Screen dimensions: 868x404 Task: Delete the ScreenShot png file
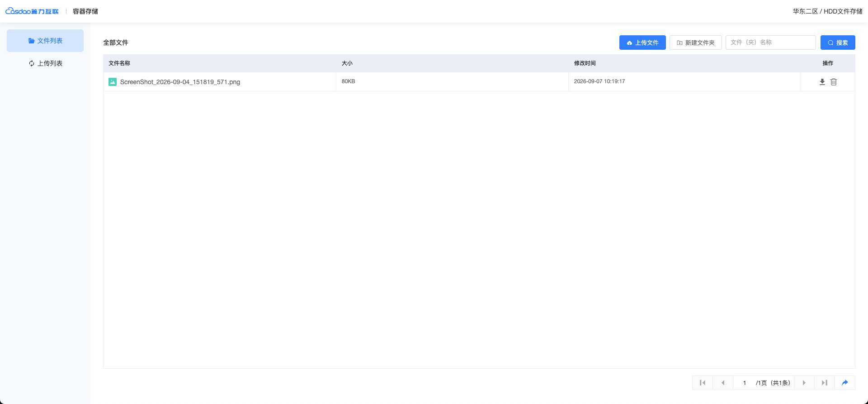[834, 82]
